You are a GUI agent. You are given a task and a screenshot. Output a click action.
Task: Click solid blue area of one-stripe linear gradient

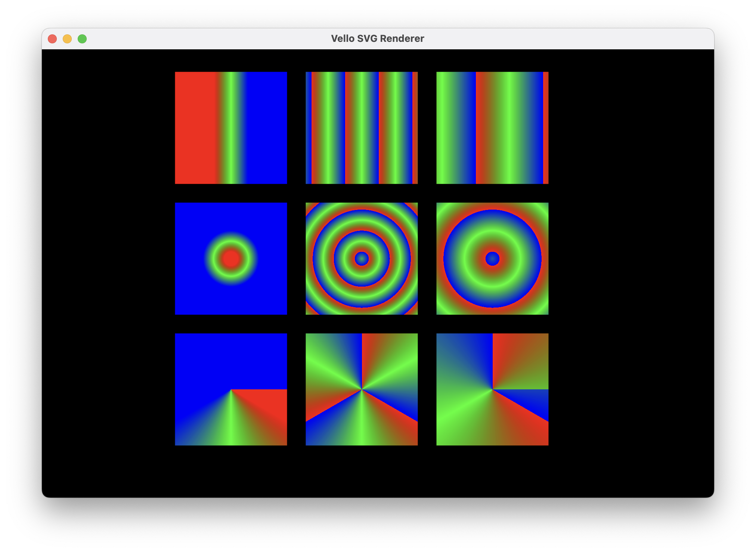point(267,128)
